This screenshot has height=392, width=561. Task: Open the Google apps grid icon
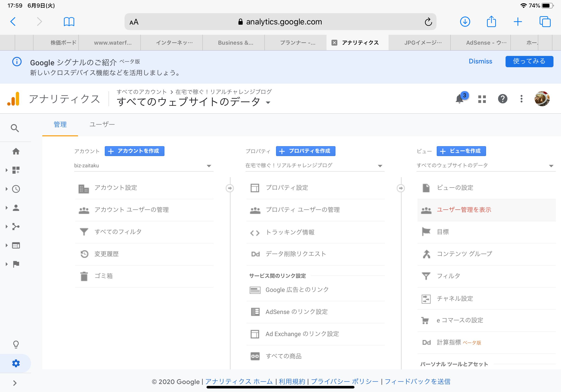pyautogui.click(x=482, y=99)
